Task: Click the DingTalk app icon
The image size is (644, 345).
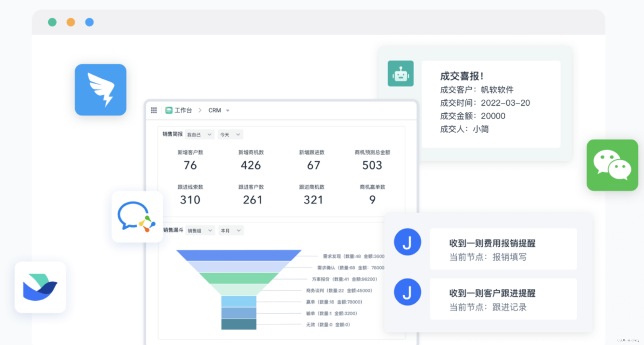Action: [100, 90]
